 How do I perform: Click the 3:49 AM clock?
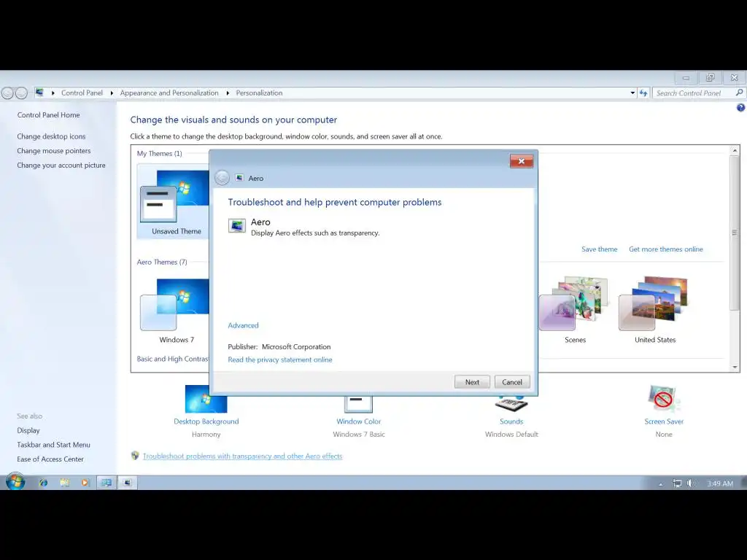pos(720,483)
